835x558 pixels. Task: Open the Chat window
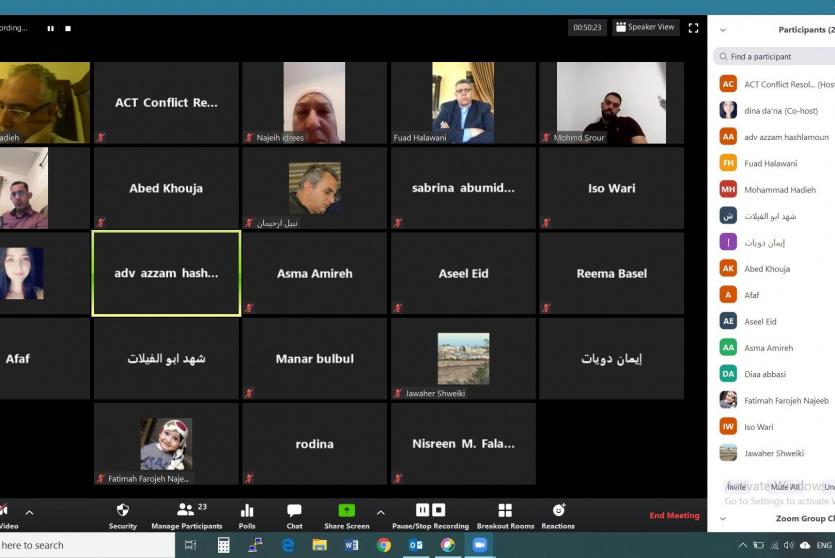[294, 514]
